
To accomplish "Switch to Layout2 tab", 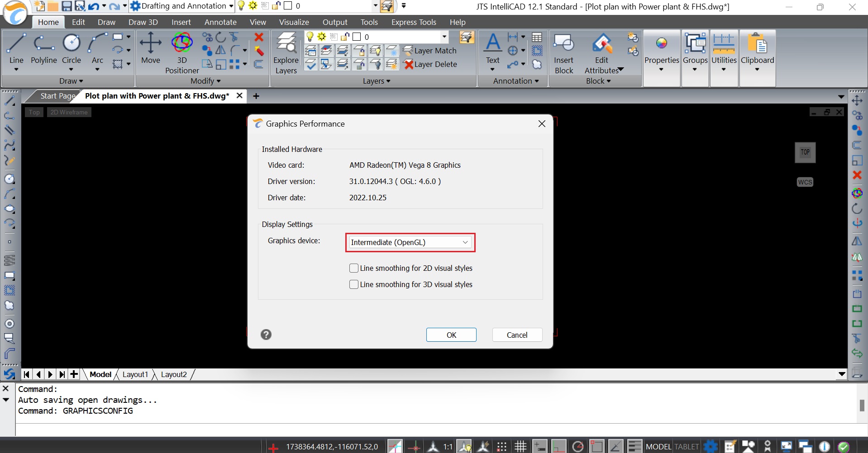I will [174, 374].
